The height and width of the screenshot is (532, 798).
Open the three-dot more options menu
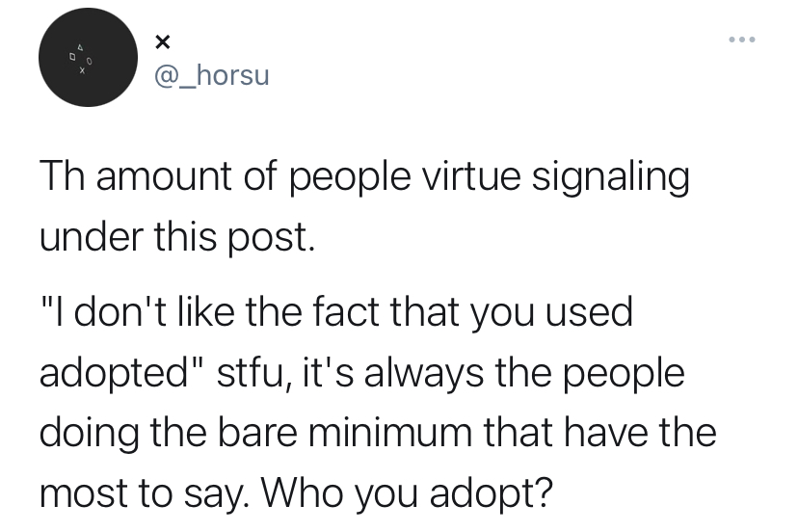(x=742, y=40)
